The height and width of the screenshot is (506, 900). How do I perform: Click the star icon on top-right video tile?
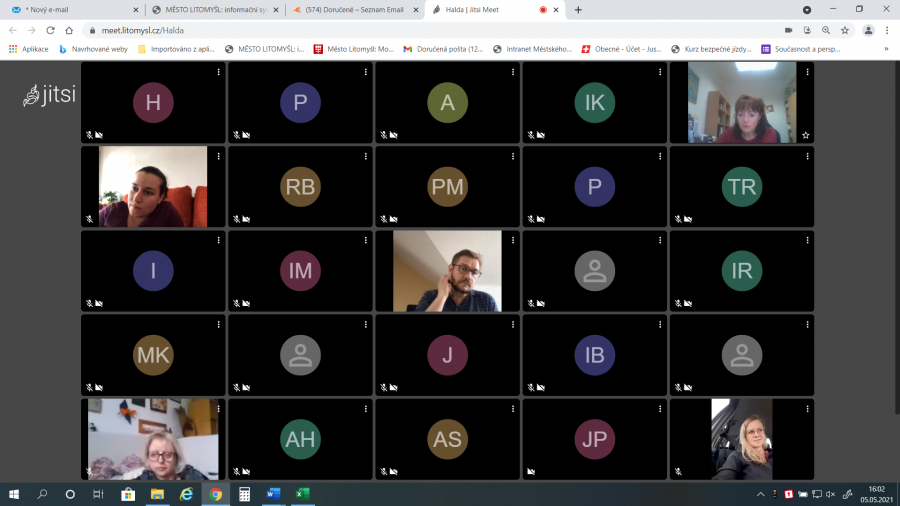pos(806,135)
